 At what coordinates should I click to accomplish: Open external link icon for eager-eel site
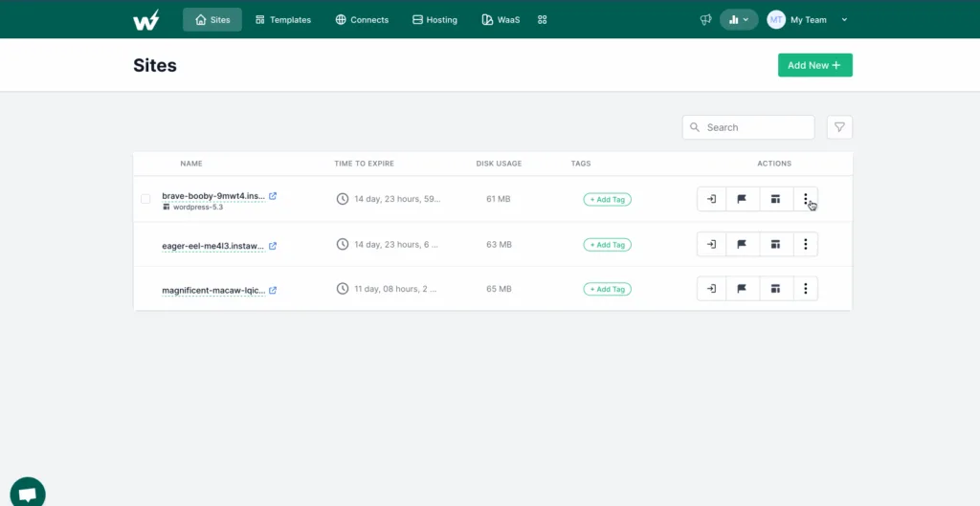(x=273, y=245)
